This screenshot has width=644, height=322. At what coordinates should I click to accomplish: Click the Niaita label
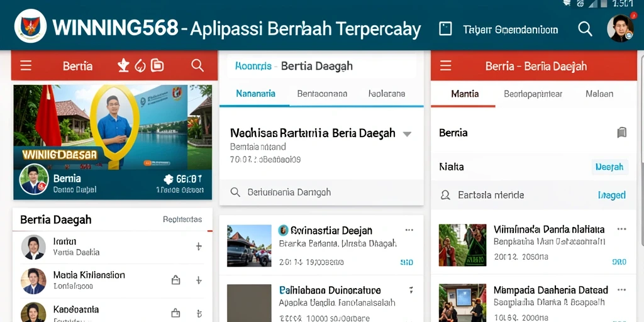click(452, 167)
